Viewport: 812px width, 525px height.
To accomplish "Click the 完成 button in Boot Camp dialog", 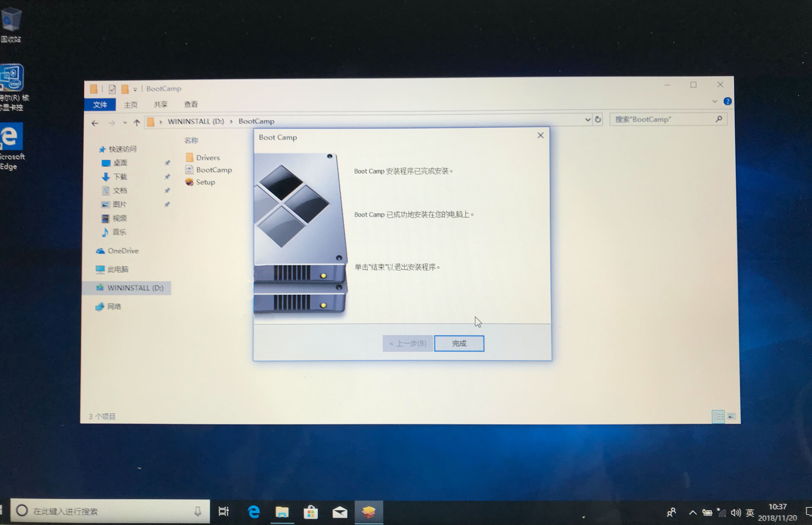I will (x=459, y=343).
